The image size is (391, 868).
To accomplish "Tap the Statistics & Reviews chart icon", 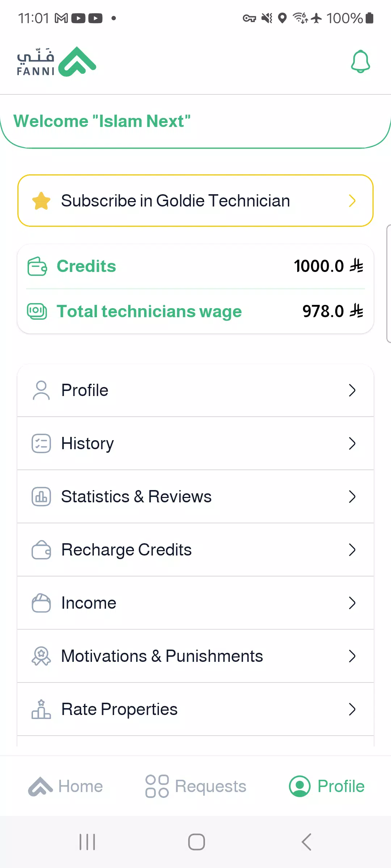I will [x=41, y=497].
